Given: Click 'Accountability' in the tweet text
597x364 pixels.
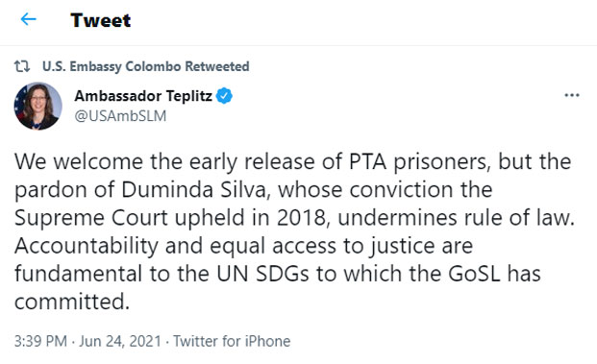Looking at the screenshot, I should tap(87, 247).
